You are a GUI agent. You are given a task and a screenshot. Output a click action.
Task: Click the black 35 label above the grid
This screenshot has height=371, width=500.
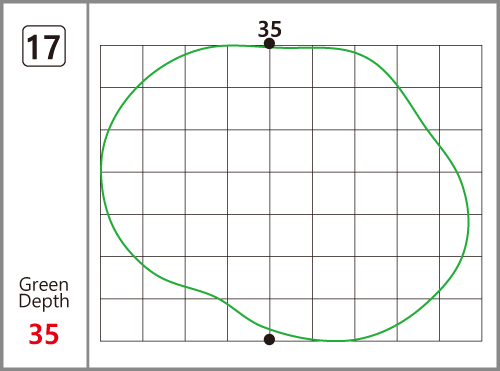tap(270, 29)
